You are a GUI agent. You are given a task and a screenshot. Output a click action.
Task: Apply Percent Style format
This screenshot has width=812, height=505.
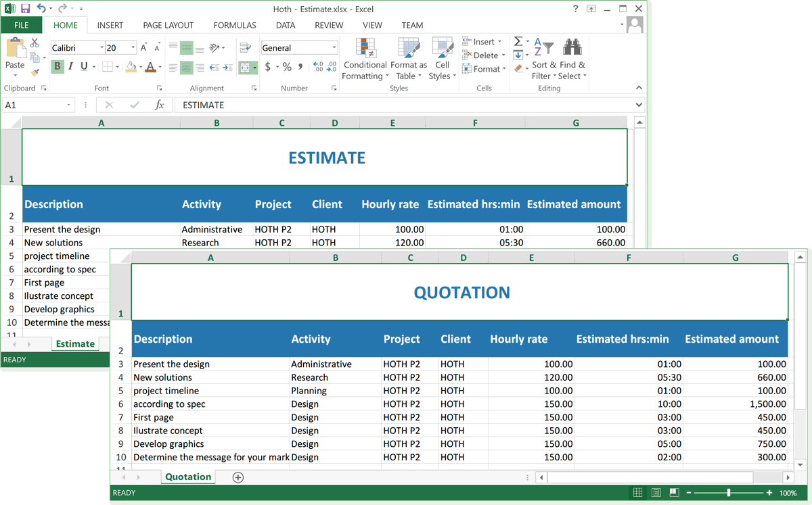(287, 67)
